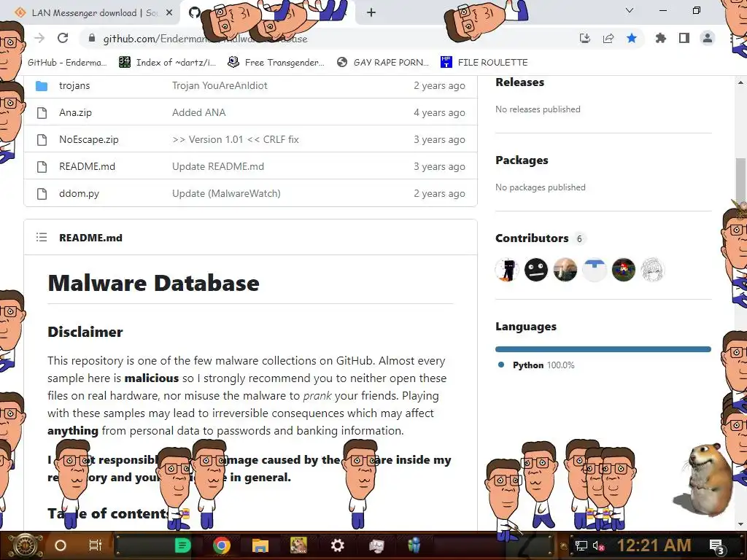Screen dimensions: 747x560
Task: Open third contributor avatar
Action: (x=565, y=270)
